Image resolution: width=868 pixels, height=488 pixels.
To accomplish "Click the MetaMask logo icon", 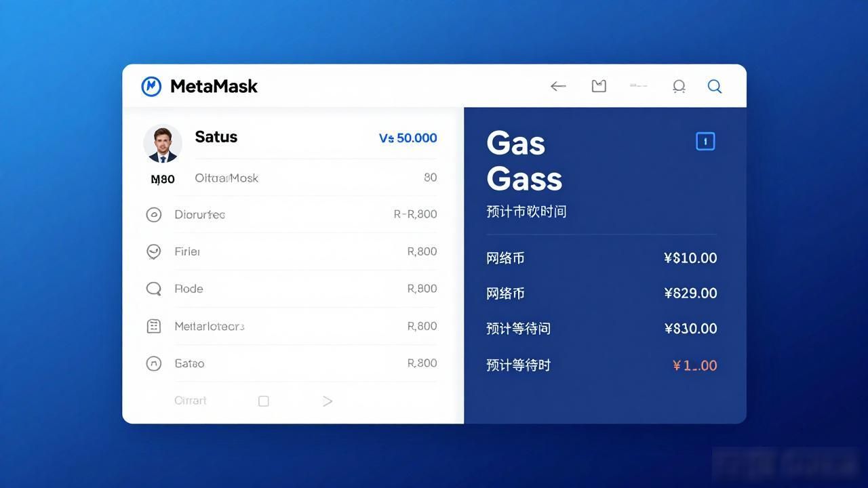I will point(151,86).
